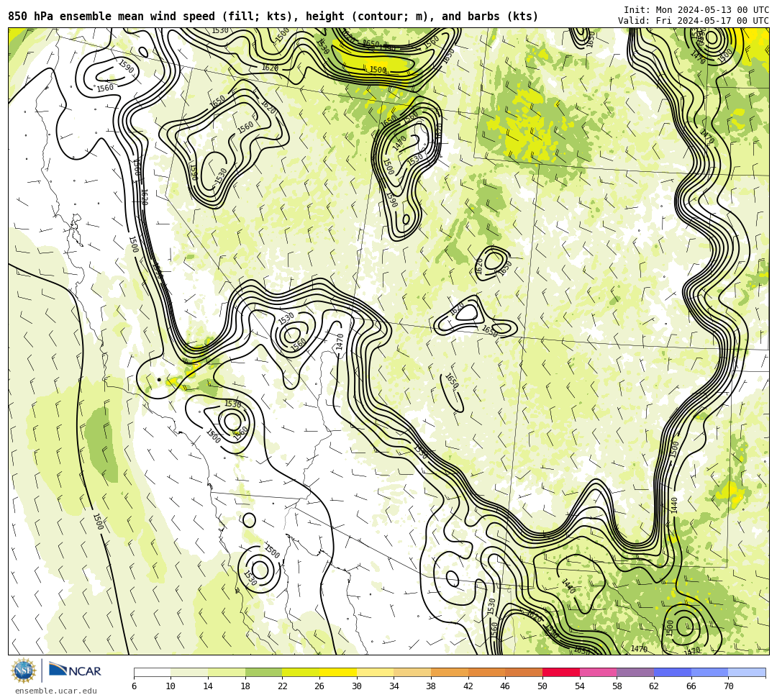Click the pink 54–58 kts colorbar segment
Image resolution: width=777 pixels, height=700 pixels.
point(598,672)
